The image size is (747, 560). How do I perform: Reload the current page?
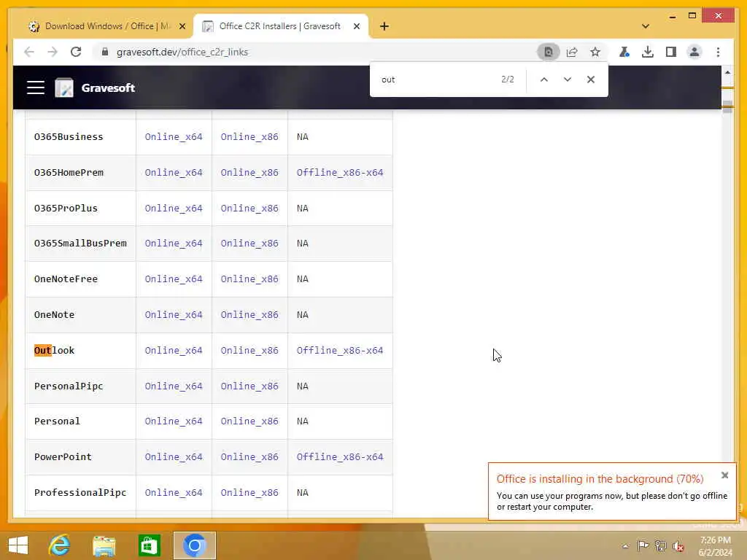76,52
